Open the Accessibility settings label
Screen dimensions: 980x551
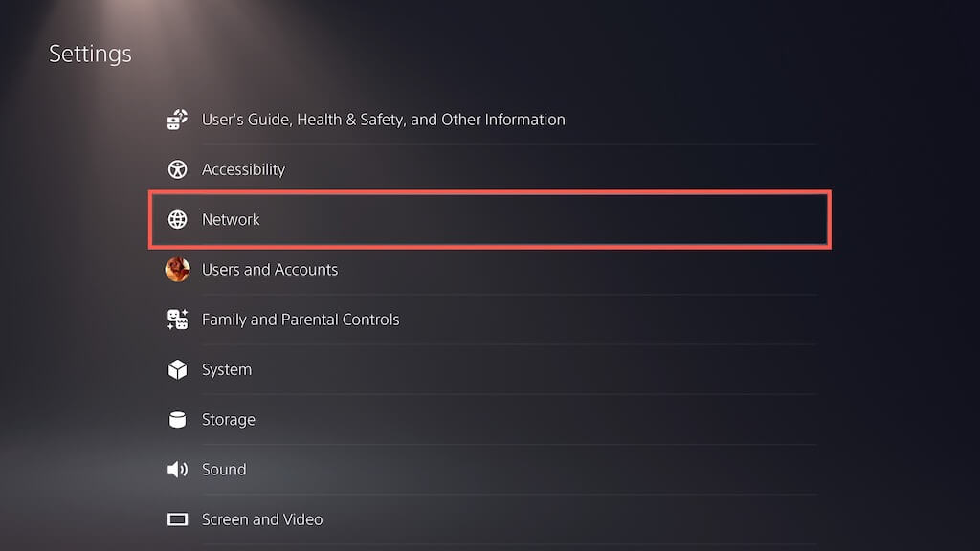point(243,169)
